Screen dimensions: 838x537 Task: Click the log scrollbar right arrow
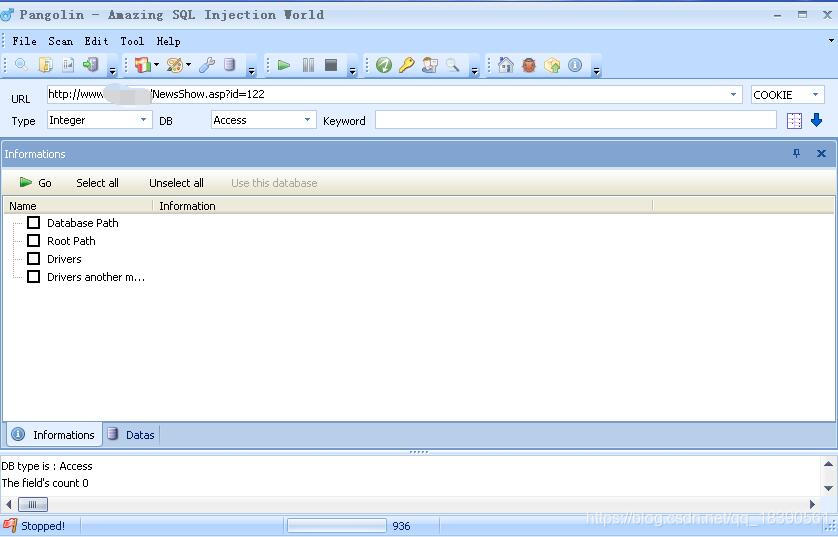(812, 504)
